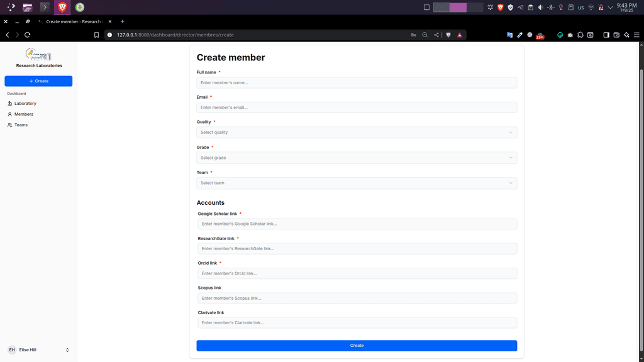Focus the ResearchGate link field

357,248
